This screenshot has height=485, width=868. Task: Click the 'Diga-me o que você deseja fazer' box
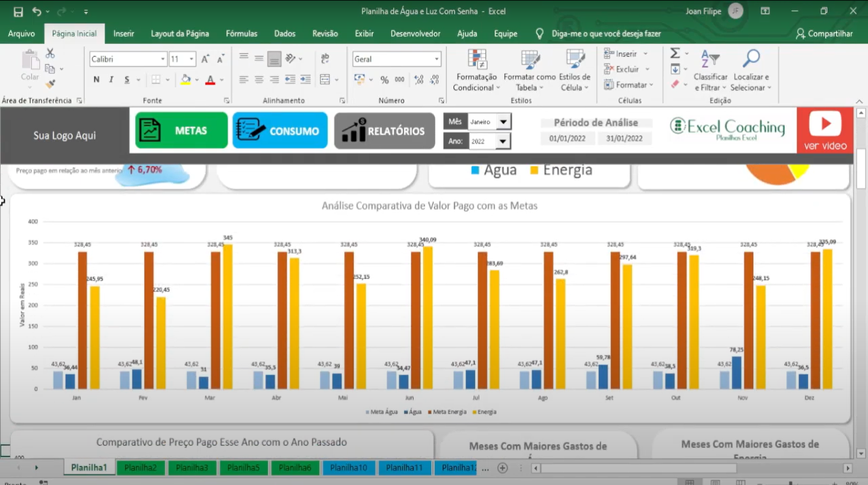click(606, 34)
